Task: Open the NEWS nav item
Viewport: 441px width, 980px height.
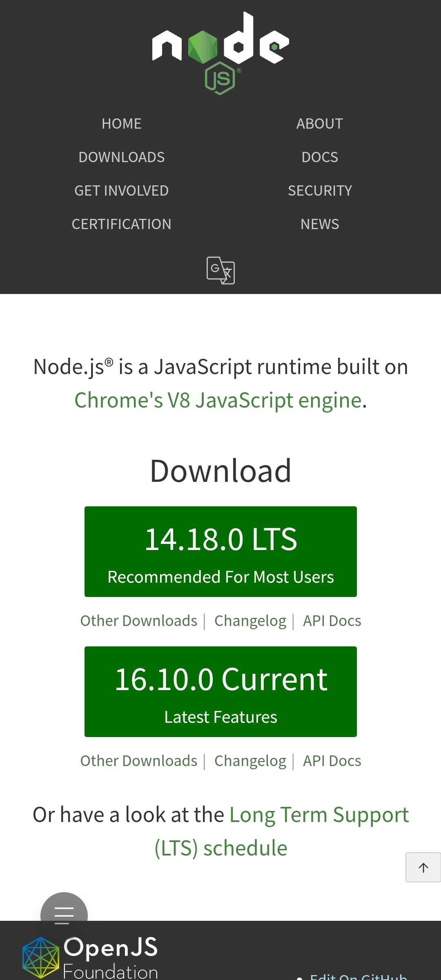Action: pyautogui.click(x=320, y=224)
